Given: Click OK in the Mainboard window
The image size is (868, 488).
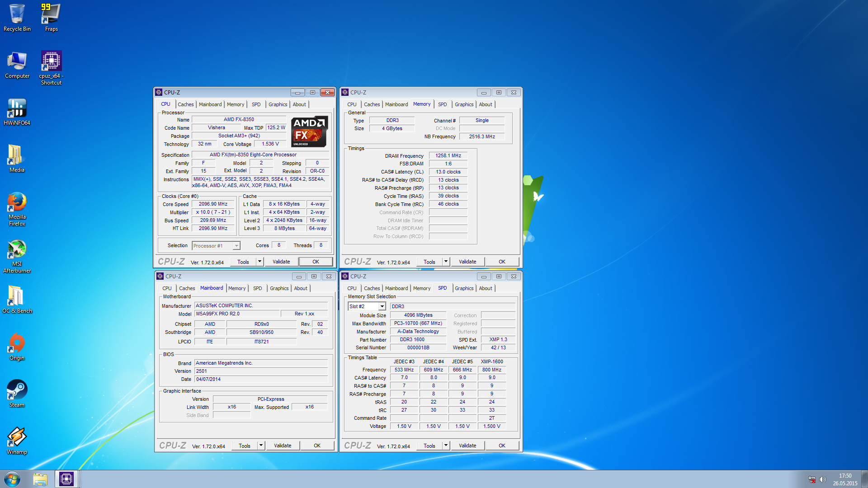Looking at the screenshot, I should (x=317, y=446).
